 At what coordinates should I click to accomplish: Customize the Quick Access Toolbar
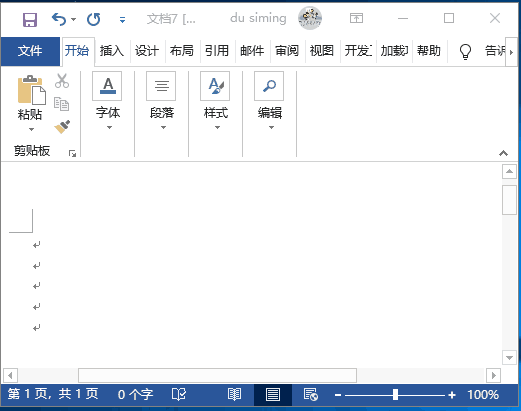(x=122, y=20)
